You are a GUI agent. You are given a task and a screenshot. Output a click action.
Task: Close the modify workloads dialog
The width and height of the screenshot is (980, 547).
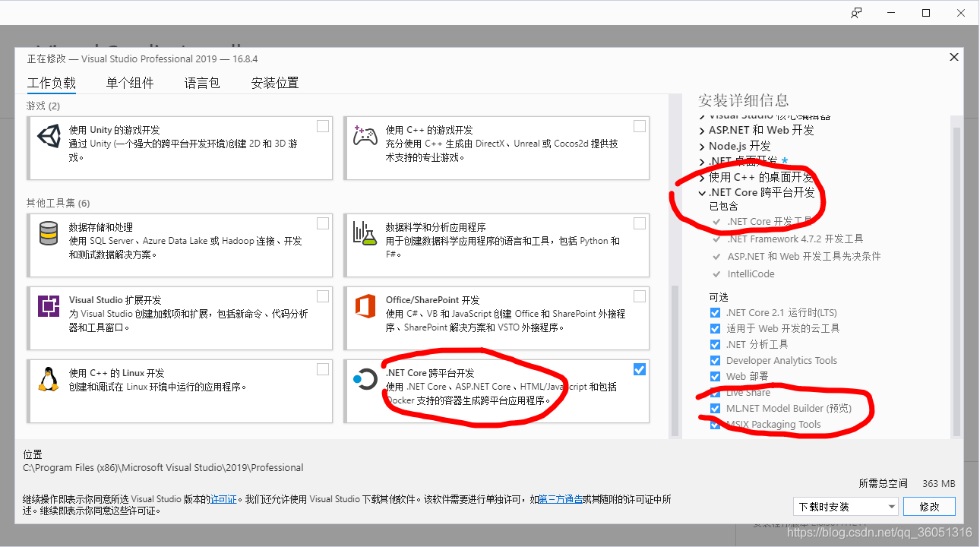[954, 58]
